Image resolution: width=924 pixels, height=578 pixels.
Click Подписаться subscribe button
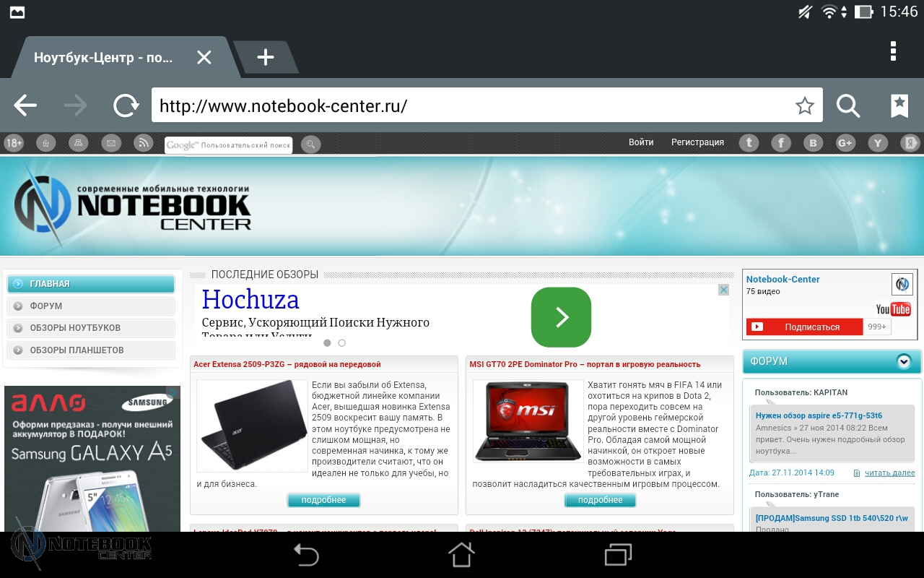[x=804, y=327]
